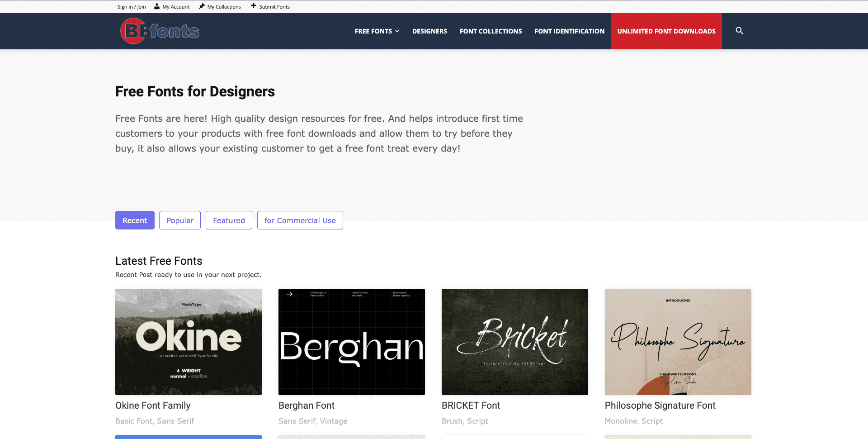868x439 pixels.
Task: Click the Sans Serif category under Berghan
Action: point(297,421)
